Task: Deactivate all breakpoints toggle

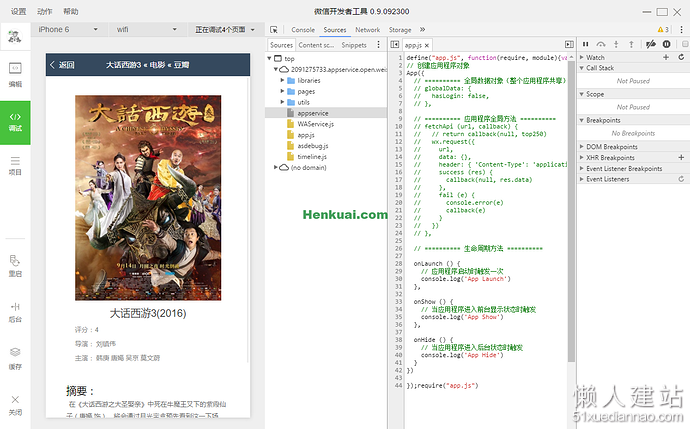Action: point(650,44)
